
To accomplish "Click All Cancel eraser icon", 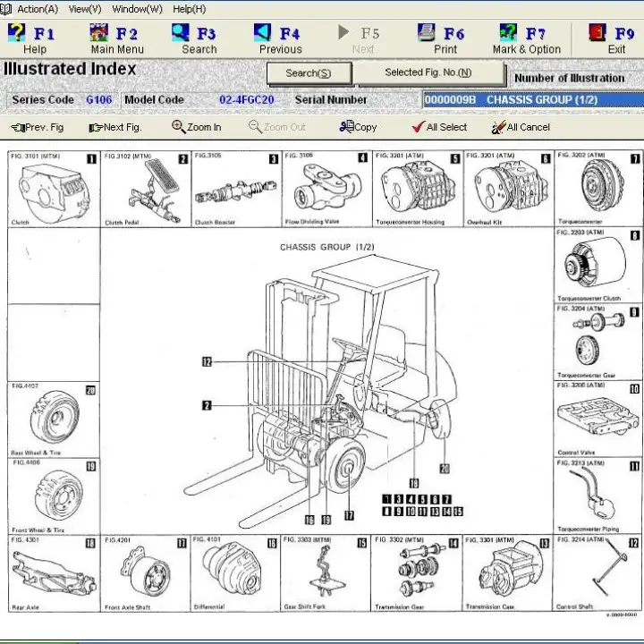I will coord(498,127).
